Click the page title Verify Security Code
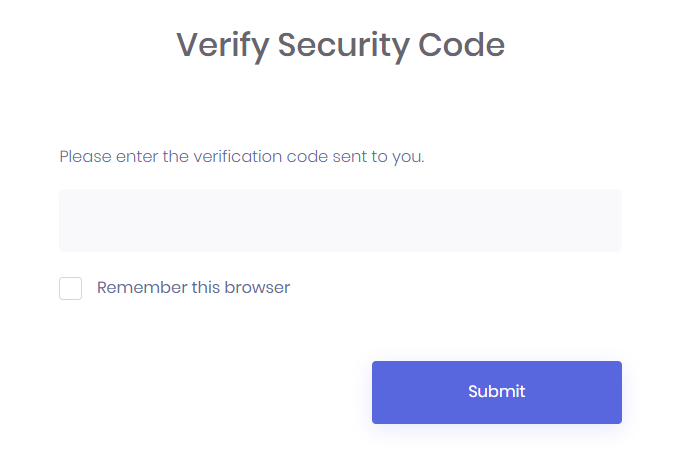The width and height of the screenshot is (700, 451). coord(341,45)
